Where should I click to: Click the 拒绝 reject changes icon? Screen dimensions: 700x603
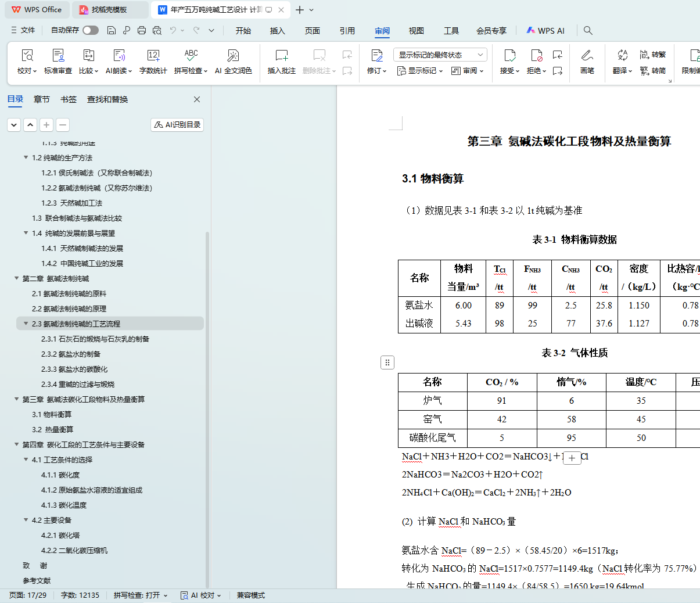tap(536, 56)
